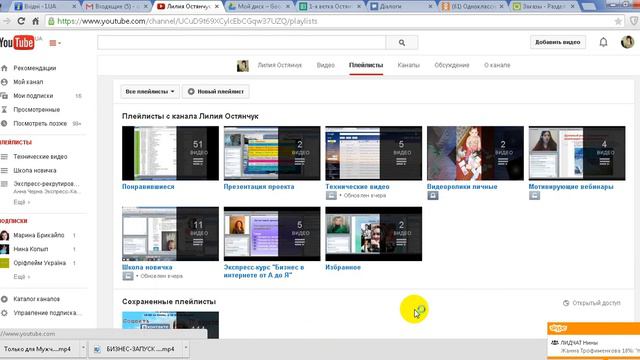Open Технические видео playlist thumbnail

coord(373,153)
